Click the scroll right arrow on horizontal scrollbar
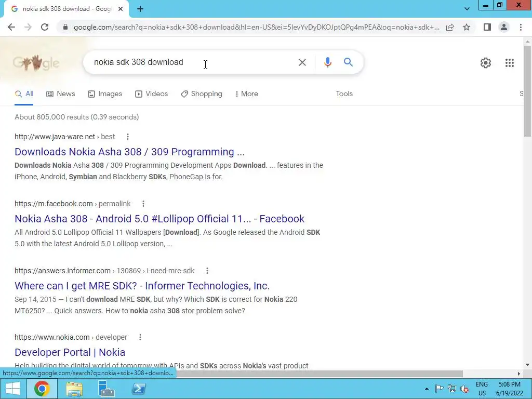Viewport: 532px width, 399px height. coord(519,374)
